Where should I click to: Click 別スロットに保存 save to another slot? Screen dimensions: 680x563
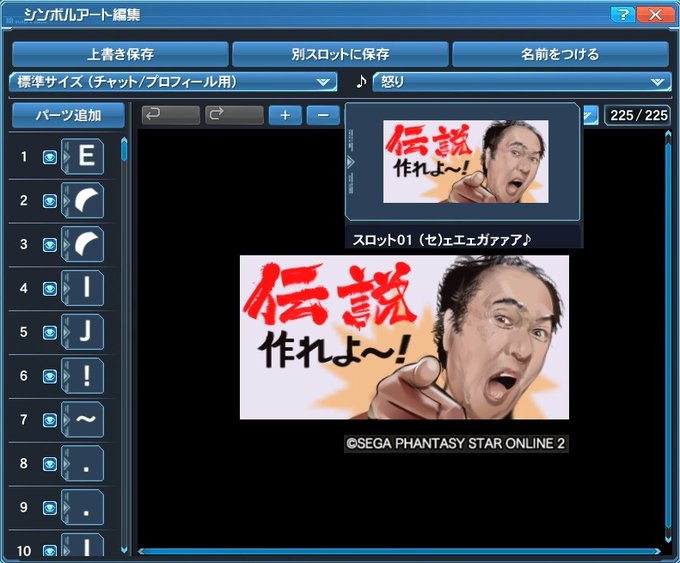point(340,54)
